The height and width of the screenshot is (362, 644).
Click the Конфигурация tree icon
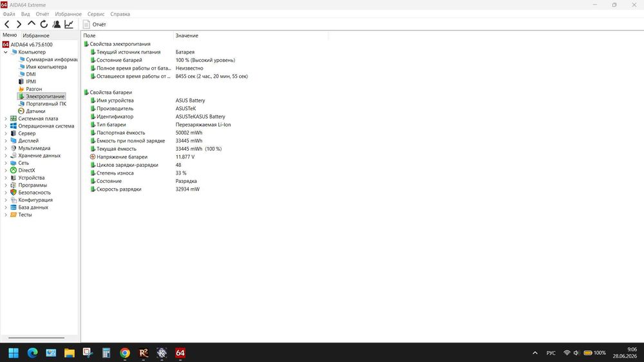click(x=14, y=200)
